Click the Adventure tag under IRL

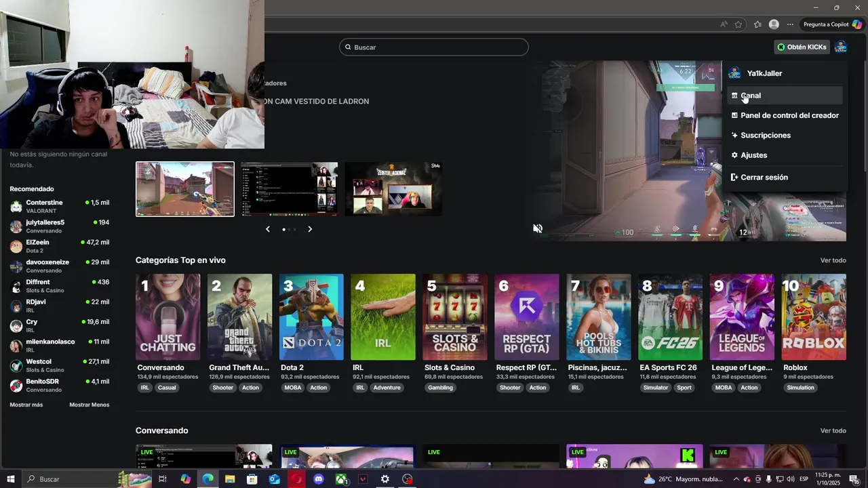coord(387,388)
